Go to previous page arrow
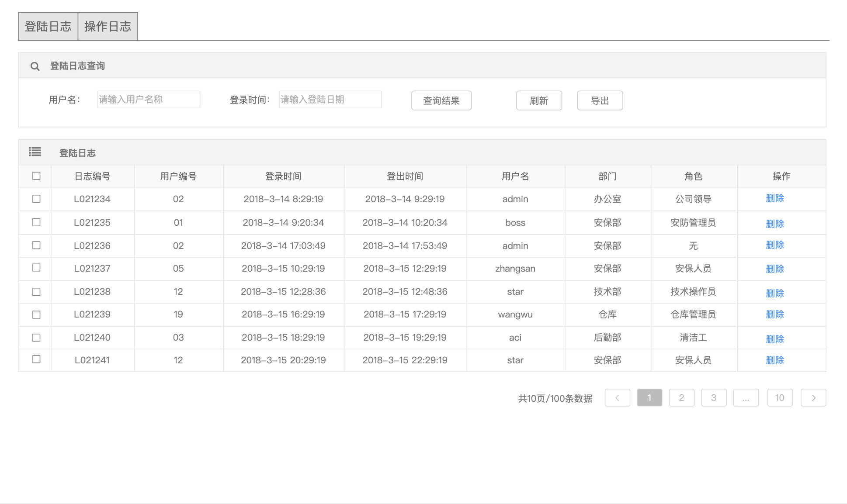This screenshot has height=504, width=847. click(x=617, y=398)
